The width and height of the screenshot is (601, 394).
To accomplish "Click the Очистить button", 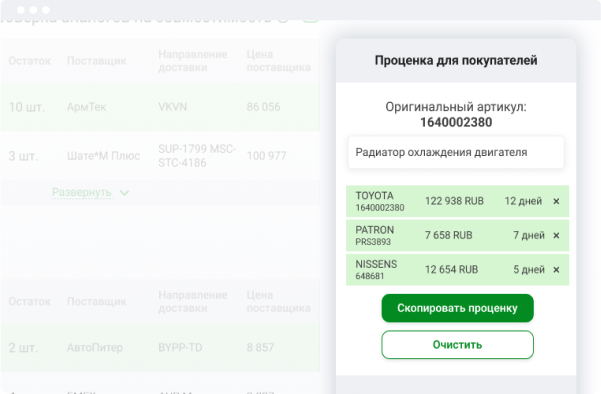I will (x=457, y=345).
